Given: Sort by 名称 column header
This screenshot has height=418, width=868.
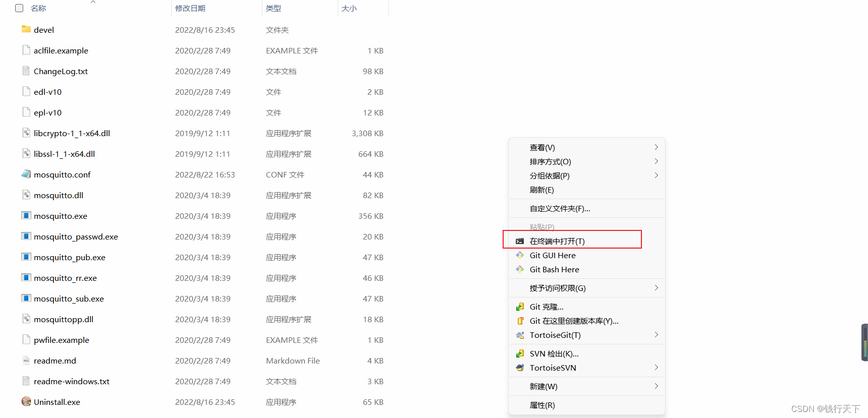Looking at the screenshot, I should pos(38,8).
